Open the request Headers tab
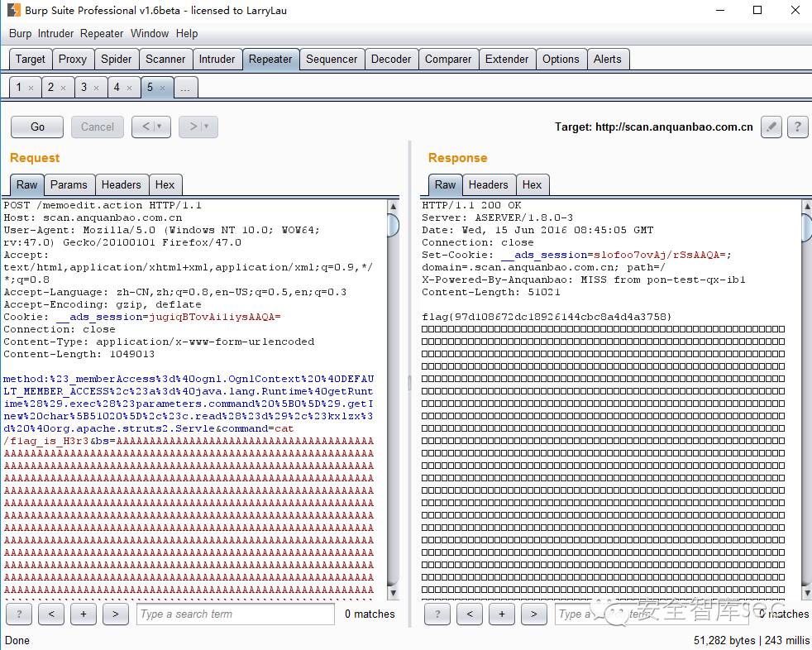The height and width of the screenshot is (650, 812). coord(122,185)
